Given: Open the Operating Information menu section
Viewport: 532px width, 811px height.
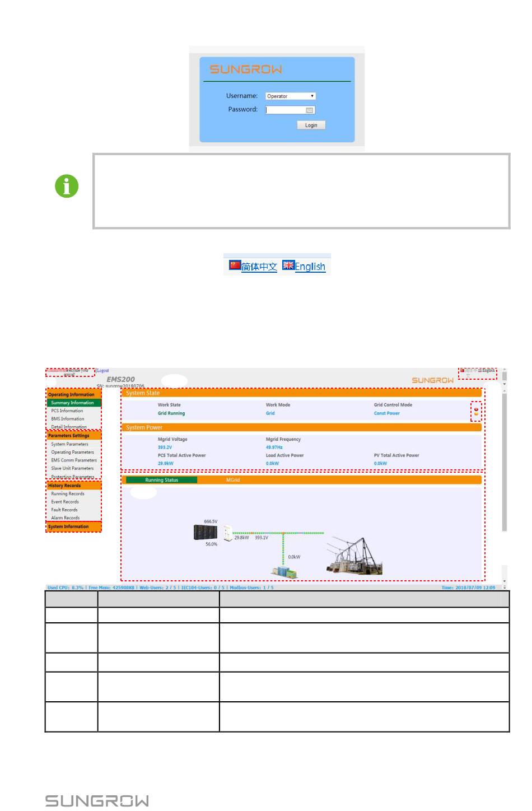Looking at the screenshot, I should click(x=74, y=394).
